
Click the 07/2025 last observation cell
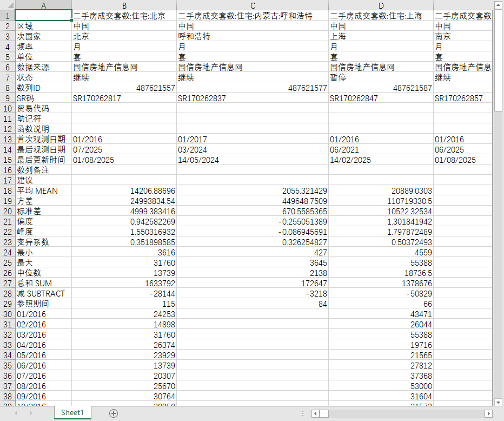[x=124, y=149]
